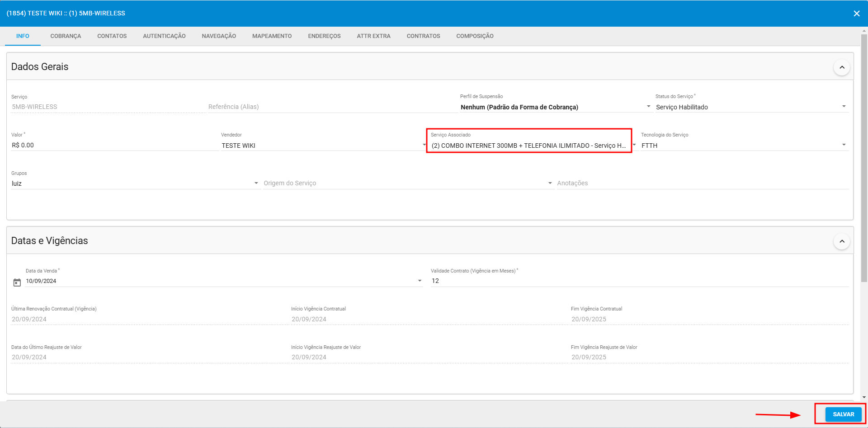Collapse the Datas e Vigências section
This screenshot has width=868, height=428.
point(842,241)
